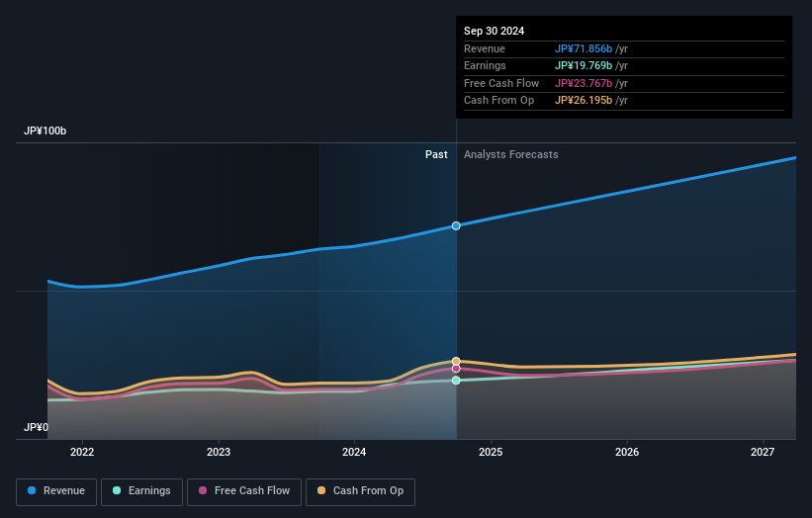Select the Revenue data point on Sep 30 2024
This screenshot has height=518, width=812.
[x=456, y=225]
